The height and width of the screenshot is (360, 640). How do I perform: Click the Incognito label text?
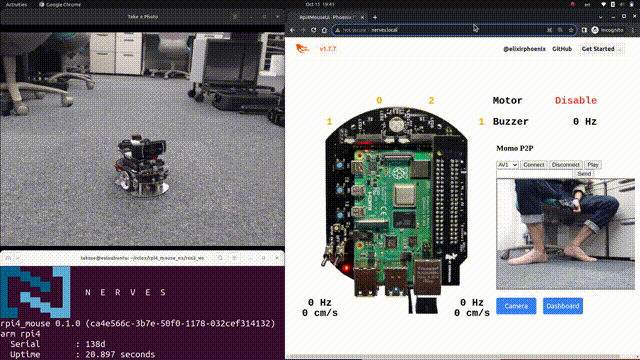coord(612,30)
